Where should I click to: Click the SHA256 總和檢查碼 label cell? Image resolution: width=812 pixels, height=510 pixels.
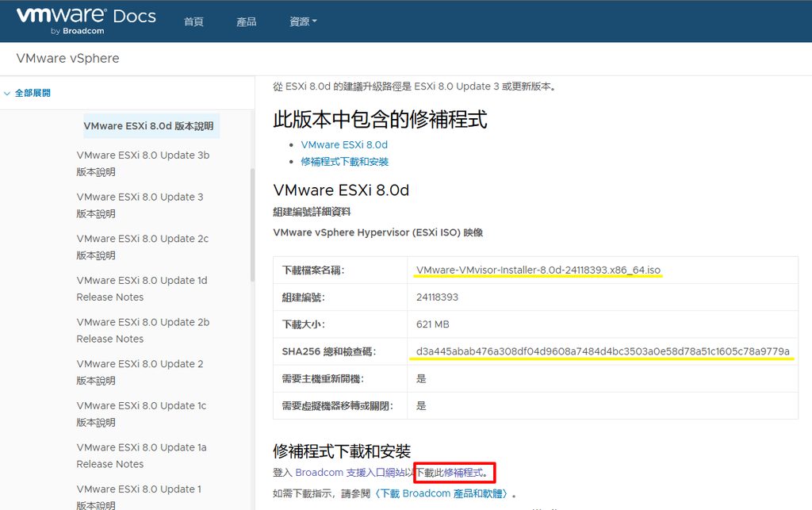click(340, 351)
